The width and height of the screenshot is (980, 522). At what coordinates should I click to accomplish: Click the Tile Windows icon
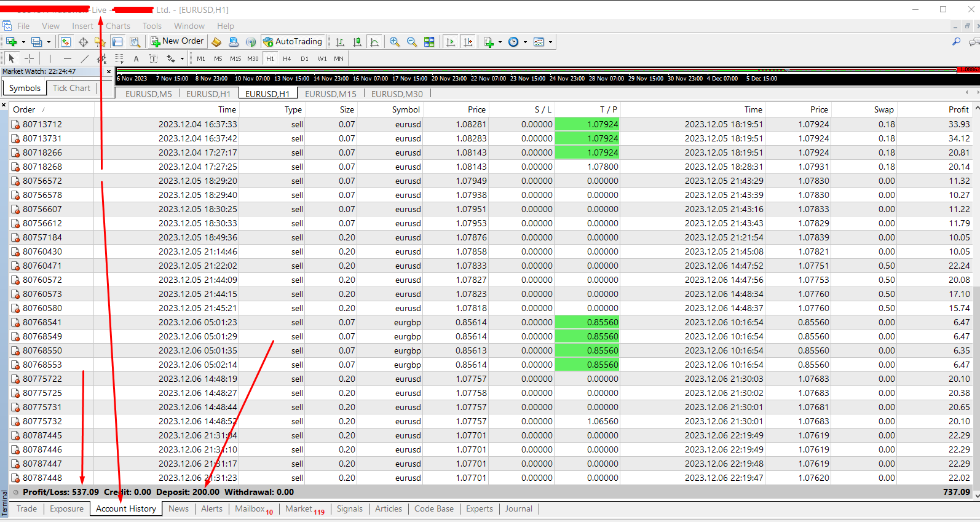click(x=429, y=42)
